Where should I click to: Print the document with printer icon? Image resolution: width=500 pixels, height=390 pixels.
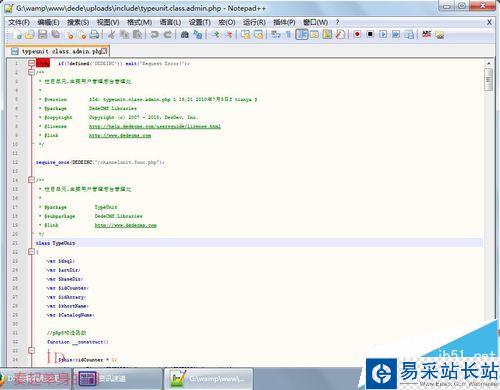(94, 34)
